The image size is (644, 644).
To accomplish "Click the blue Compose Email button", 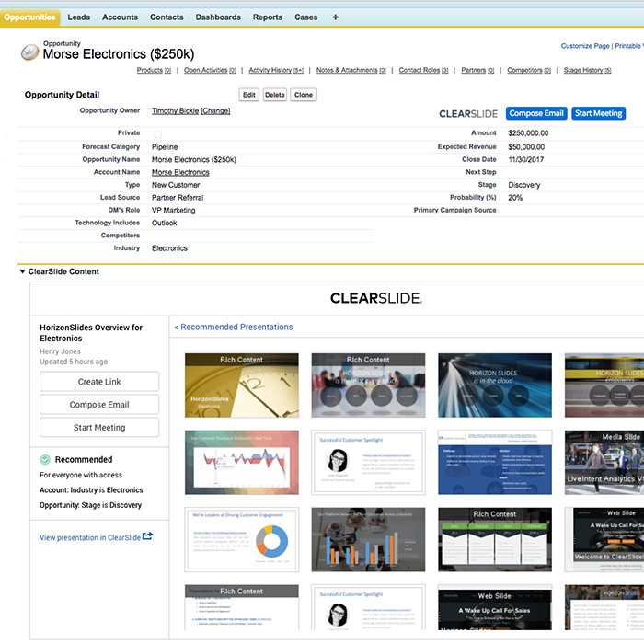I will 536,113.
